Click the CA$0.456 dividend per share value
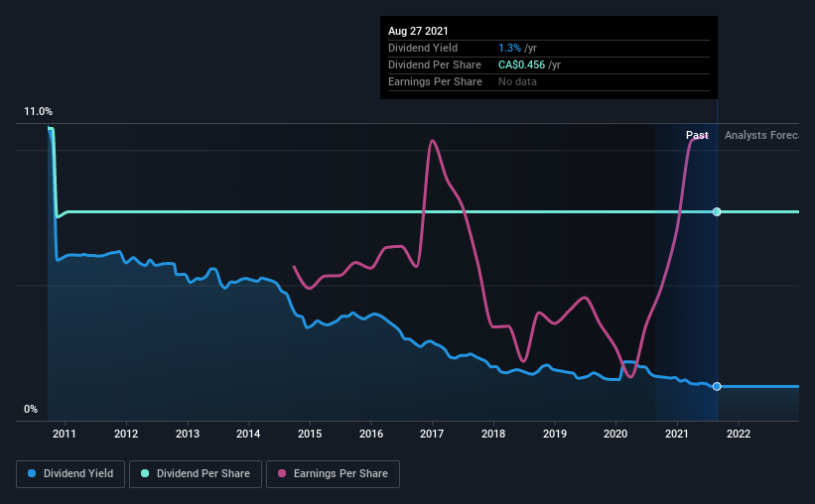815x504 pixels. pos(521,64)
